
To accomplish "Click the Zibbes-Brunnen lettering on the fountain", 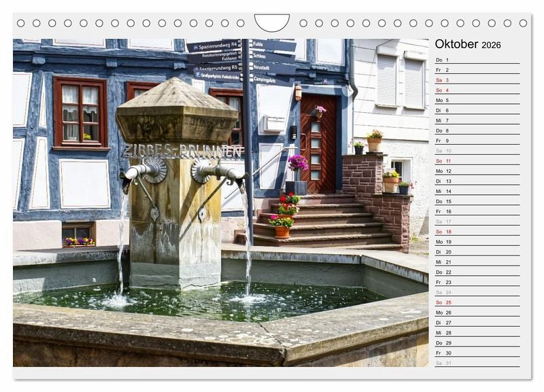I will (181, 151).
